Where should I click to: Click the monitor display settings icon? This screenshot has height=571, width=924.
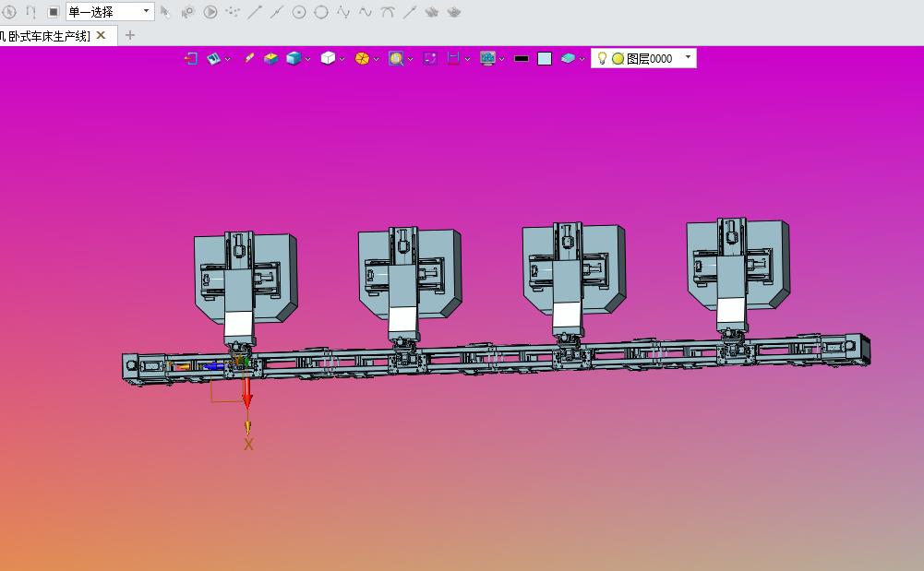pyautogui.click(x=487, y=58)
